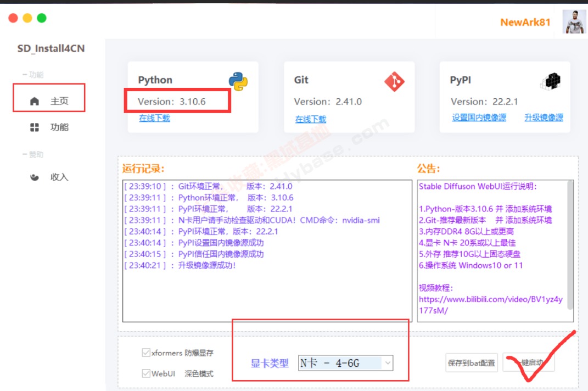This screenshot has width=588, height=391.
Task: Click the bilibili video tutorial URL
Action: tap(490, 305)
